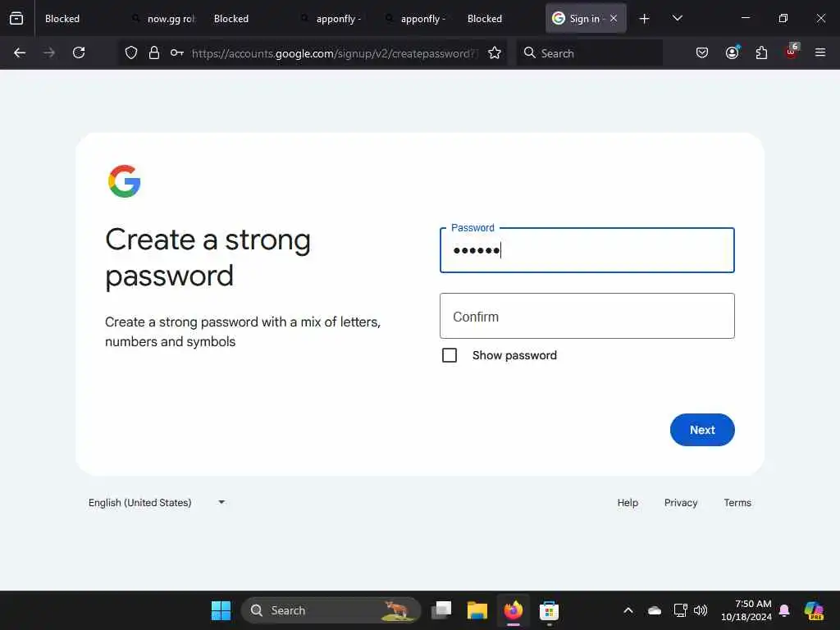The height and width of the screenshot is (630, 840).
Task: Open the tracking protection shield icon
Action: point(131,52)
